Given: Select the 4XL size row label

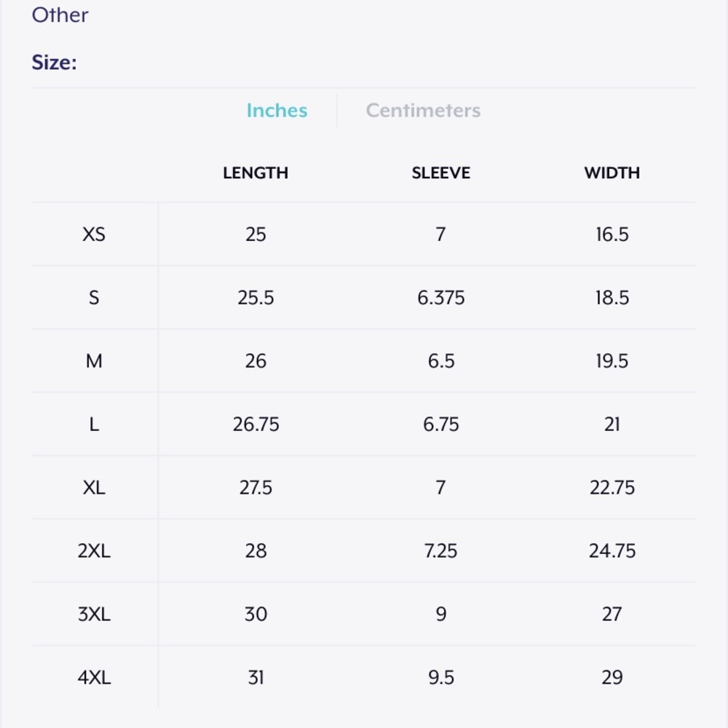Looking at the screenshot, I should tap(94, 677).
